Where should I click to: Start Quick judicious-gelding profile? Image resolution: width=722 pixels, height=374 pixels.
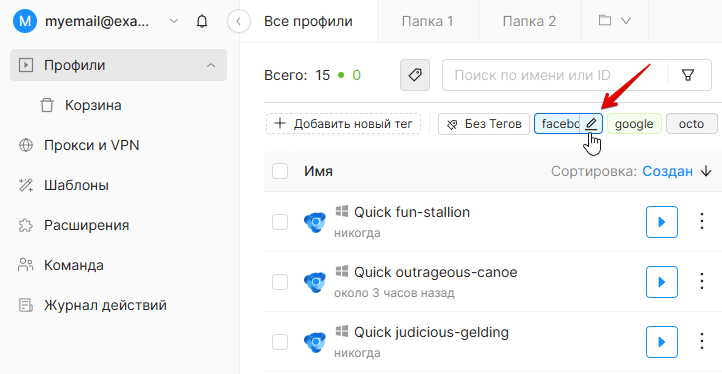pos(662,342)
